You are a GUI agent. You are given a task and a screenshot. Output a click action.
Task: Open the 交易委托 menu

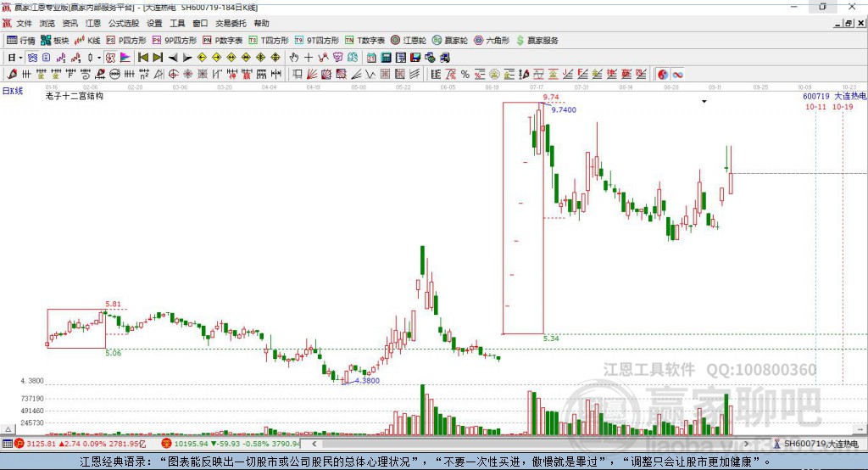tap(231, 23)
